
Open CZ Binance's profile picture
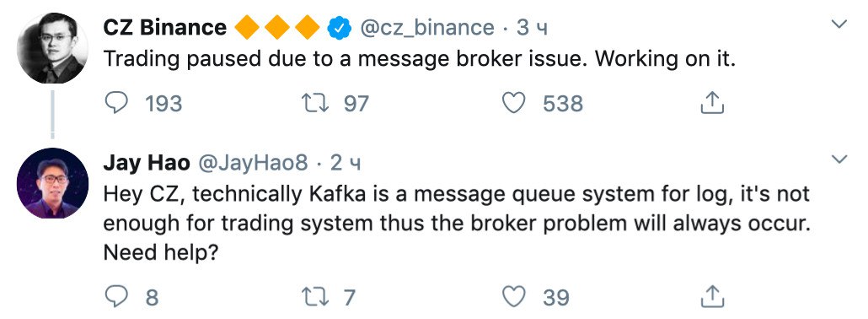tap(52, 48)
